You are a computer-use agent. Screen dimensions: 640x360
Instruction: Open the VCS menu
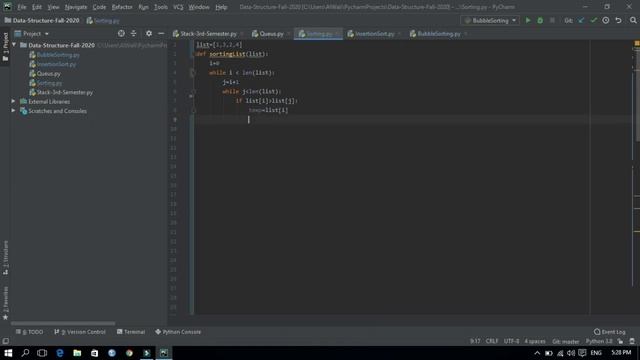[x=178, y=7]
